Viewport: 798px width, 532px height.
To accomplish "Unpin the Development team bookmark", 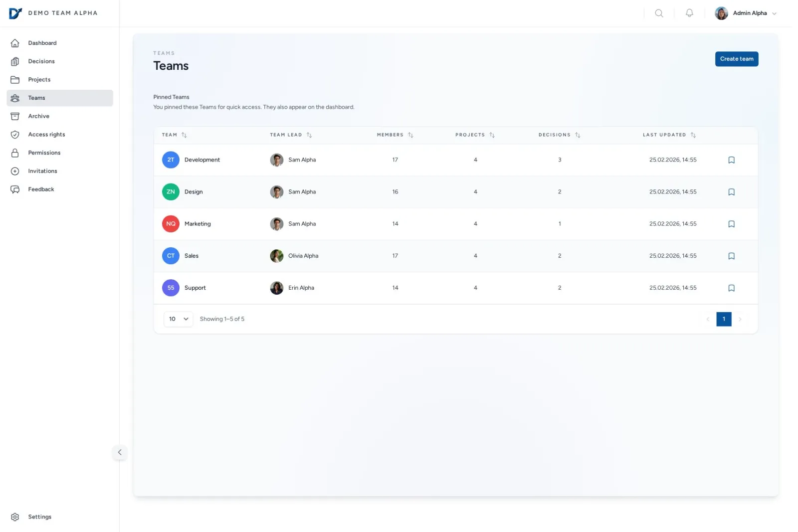I will pyautogui.click(x=731, y=160).
